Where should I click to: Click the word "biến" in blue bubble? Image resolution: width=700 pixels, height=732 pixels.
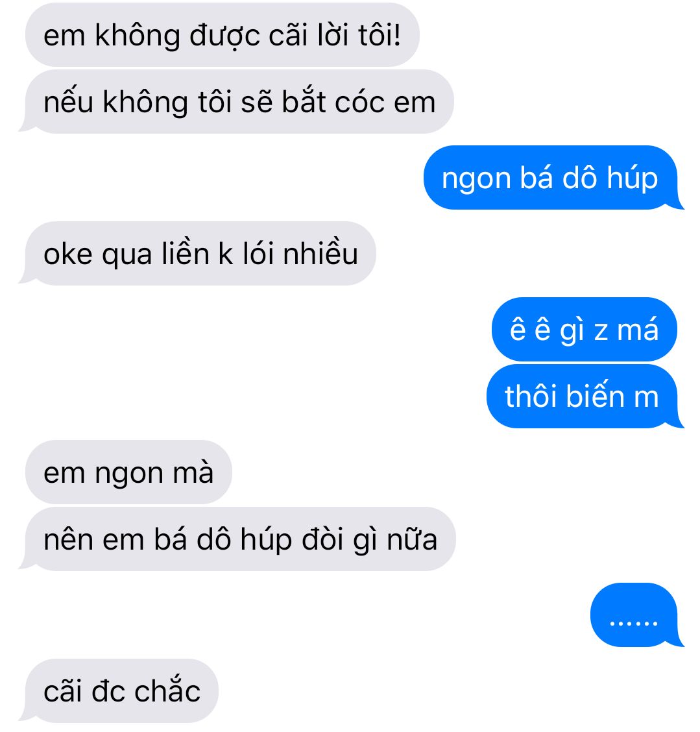pos(594,395)
